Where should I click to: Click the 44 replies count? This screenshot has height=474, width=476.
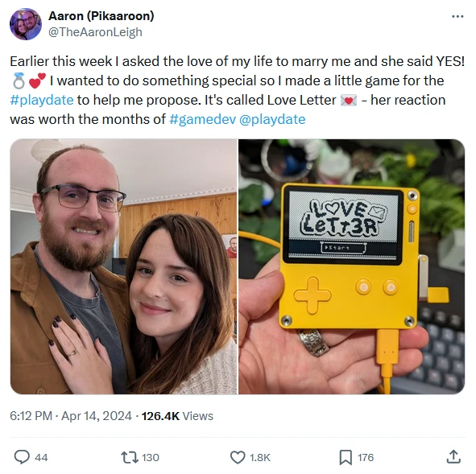tap(41, 457)
